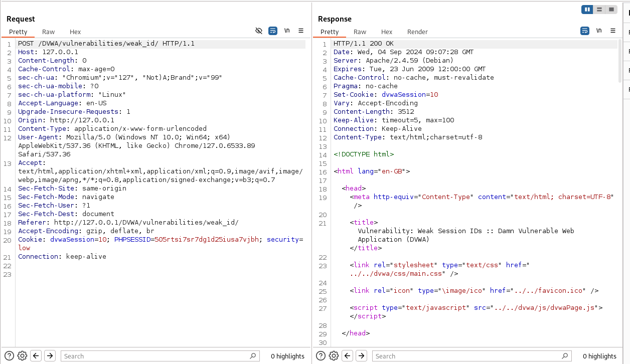630x364 pixels.
Task: Click '0 highlights' under the Request panel
Action: pos(287,356)
